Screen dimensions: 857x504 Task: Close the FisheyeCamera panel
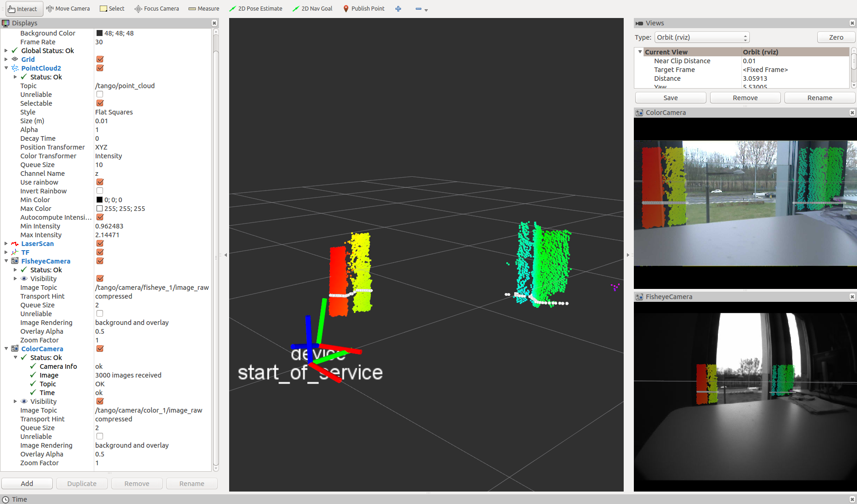pyautogui.click(x=852, y=297)
